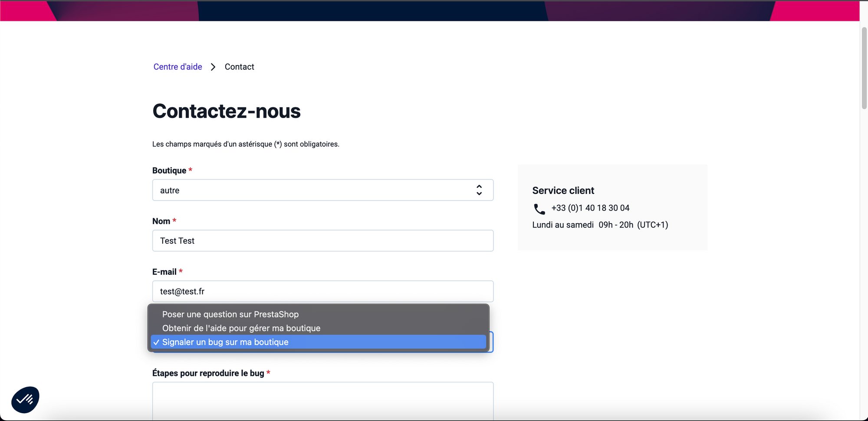This screenshot has height=421, width=868.
Task: Click the required fields asterisk notice text
Action: (x=246, y=144)
